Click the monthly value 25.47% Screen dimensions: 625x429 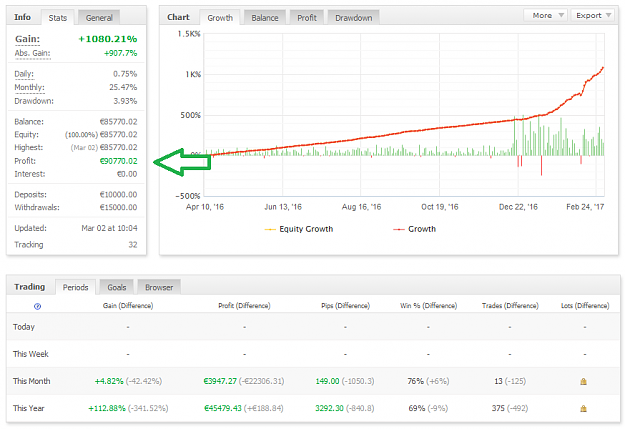tap(123, 87)
